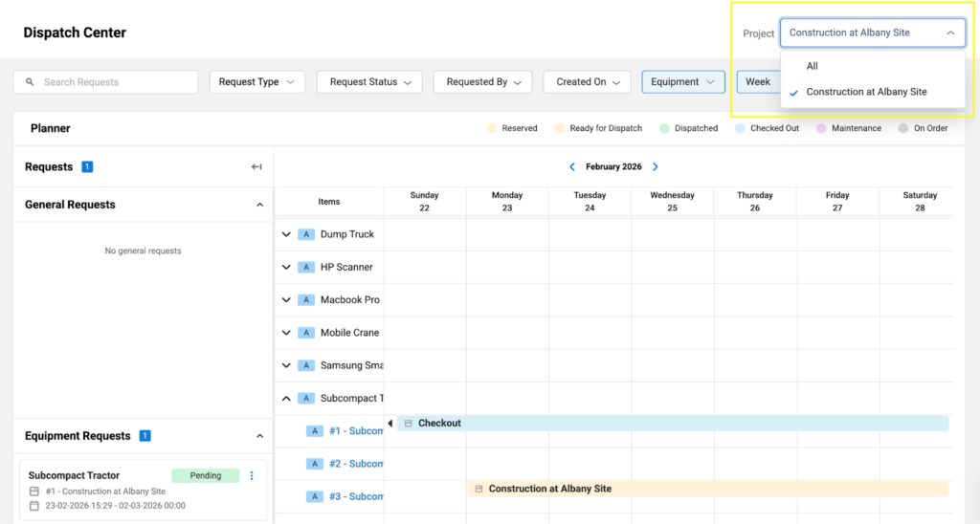Image resolution: width=980 pixels, height=524 pixels.
Task: Select "All" in the Project dropdown list
Action: 813,66
